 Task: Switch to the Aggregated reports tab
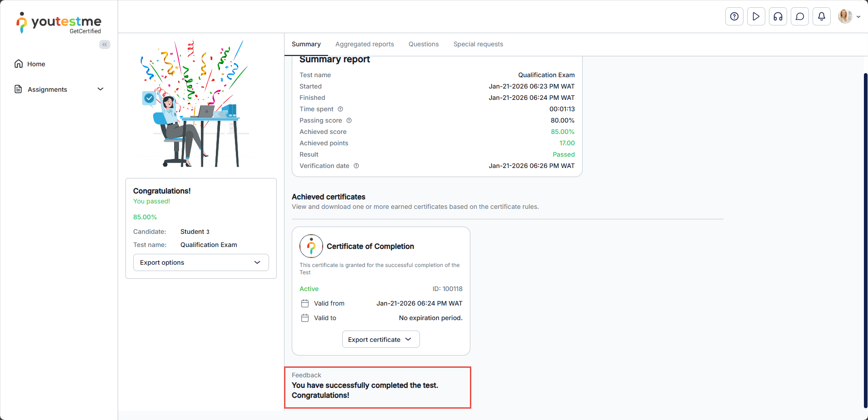click(x=364, y=44)
